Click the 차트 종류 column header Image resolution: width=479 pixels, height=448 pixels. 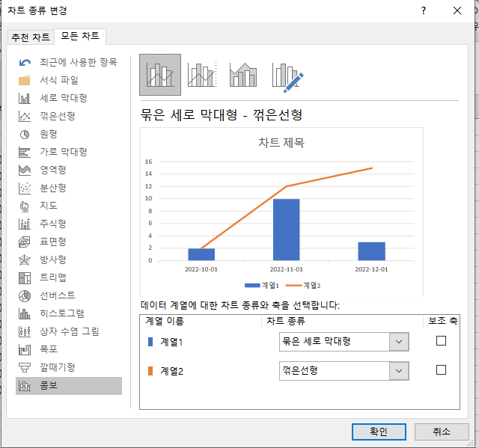point(286,321)
